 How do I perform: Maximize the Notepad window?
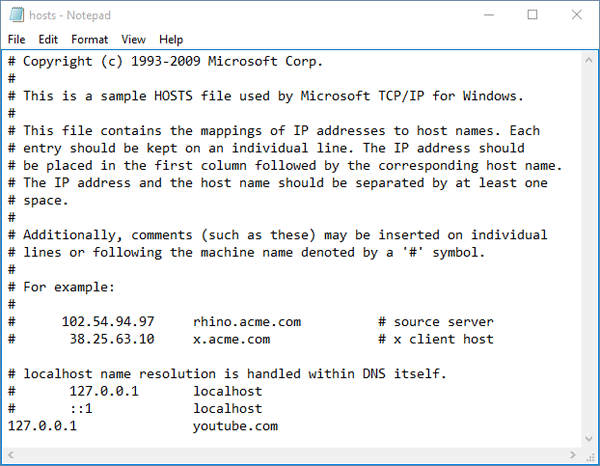click(532, 15)
